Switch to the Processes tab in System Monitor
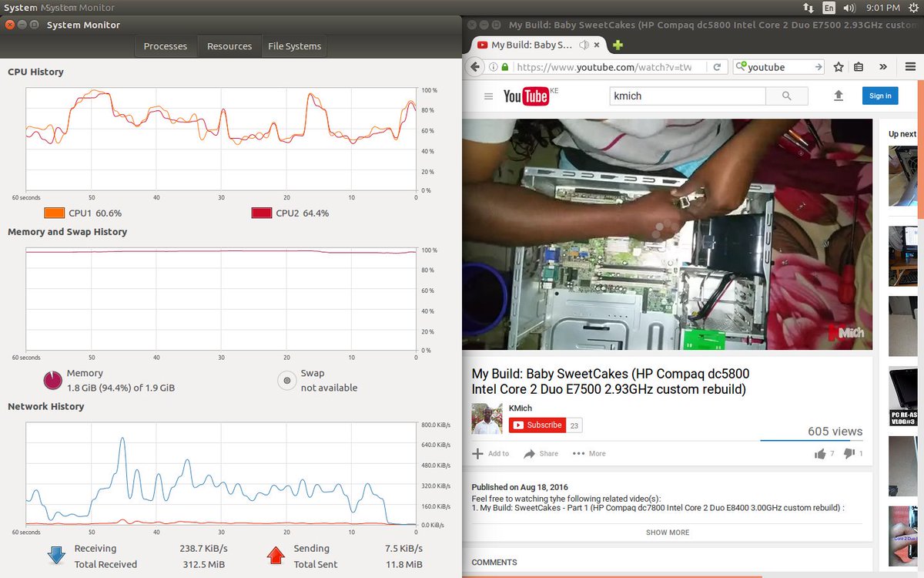The width and height of the screenshot is (924, 578). pos(165,46)
